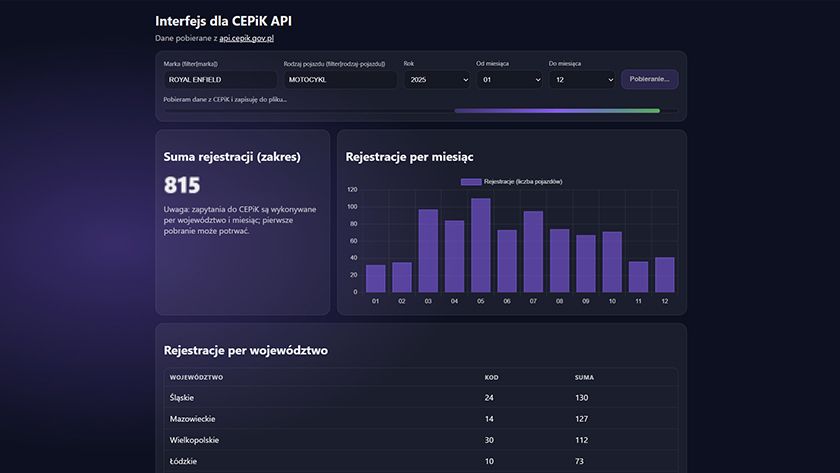The image size is (840, 473).
Task: Click the chart bar for month 04
Action: 454,257
